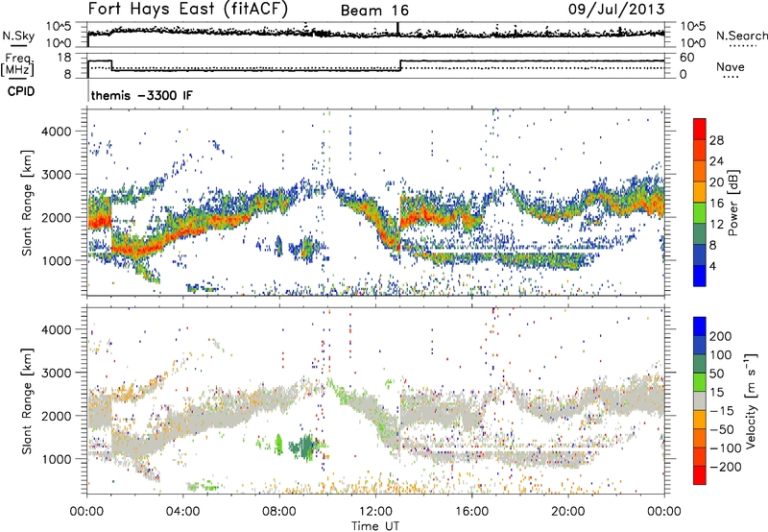Image resolution: width=768 pixels, height=532 pixels.
Task: Select the "Beam 16" label
Action: click(x=374, y=11)
